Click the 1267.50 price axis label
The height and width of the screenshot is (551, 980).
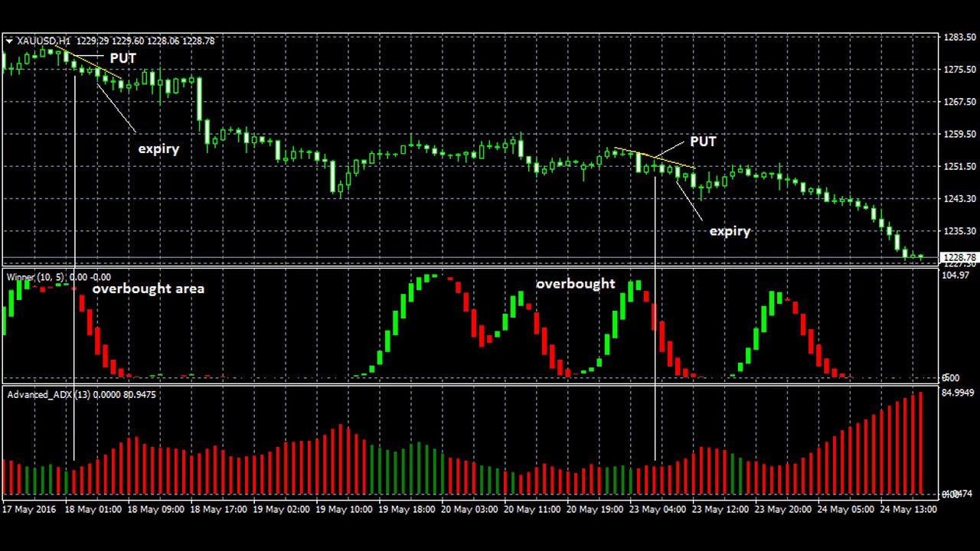pyautogui.click(x=959, y=101)
